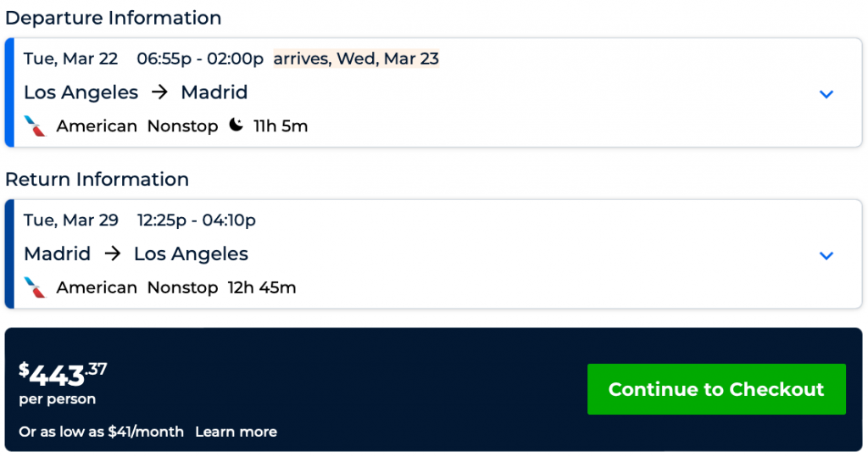868x457 pixels.
Task: Open the Learn more financing link
Action: pos(236,432)
